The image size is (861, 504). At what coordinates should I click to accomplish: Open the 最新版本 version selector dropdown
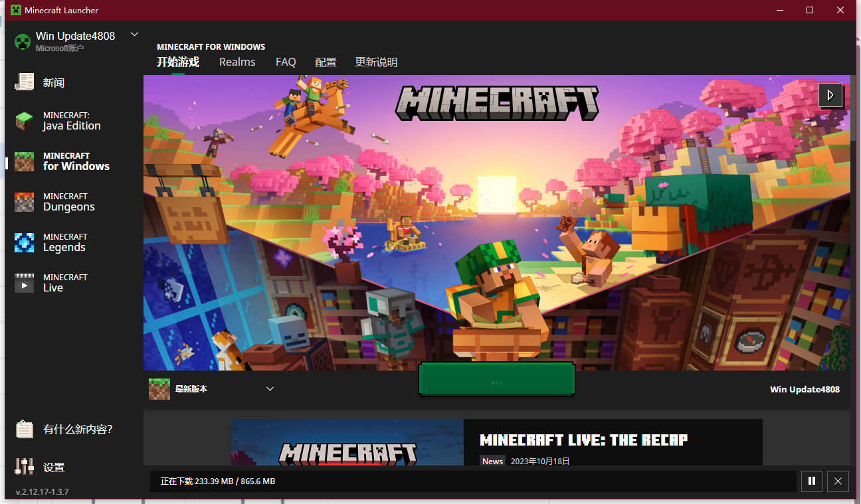pyautogui.click(x=270, y=389)
